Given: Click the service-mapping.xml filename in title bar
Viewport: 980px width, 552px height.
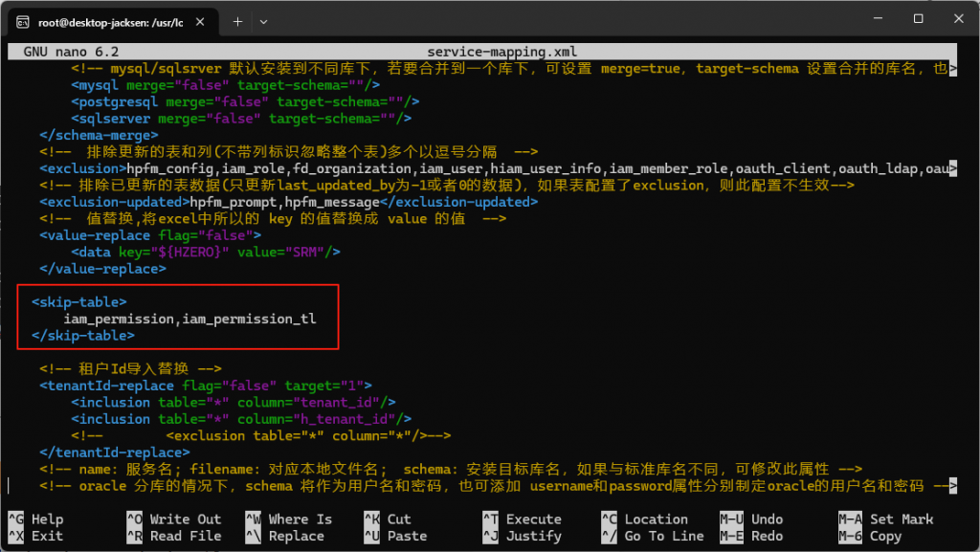Looking at the screenshot, I should pyautogui.click(x=501, y=52).
